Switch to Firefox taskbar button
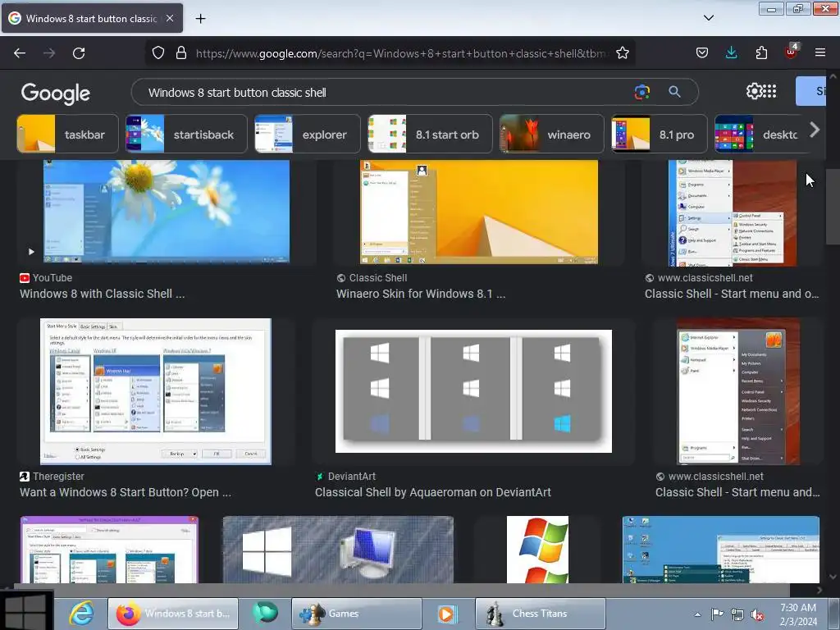 [x=172, y=614]
